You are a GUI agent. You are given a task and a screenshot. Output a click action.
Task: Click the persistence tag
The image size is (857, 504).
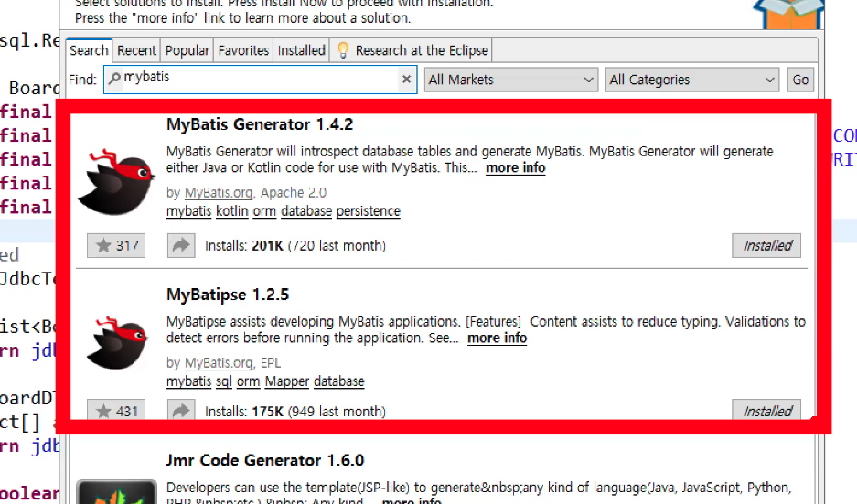tap(369, 211)
